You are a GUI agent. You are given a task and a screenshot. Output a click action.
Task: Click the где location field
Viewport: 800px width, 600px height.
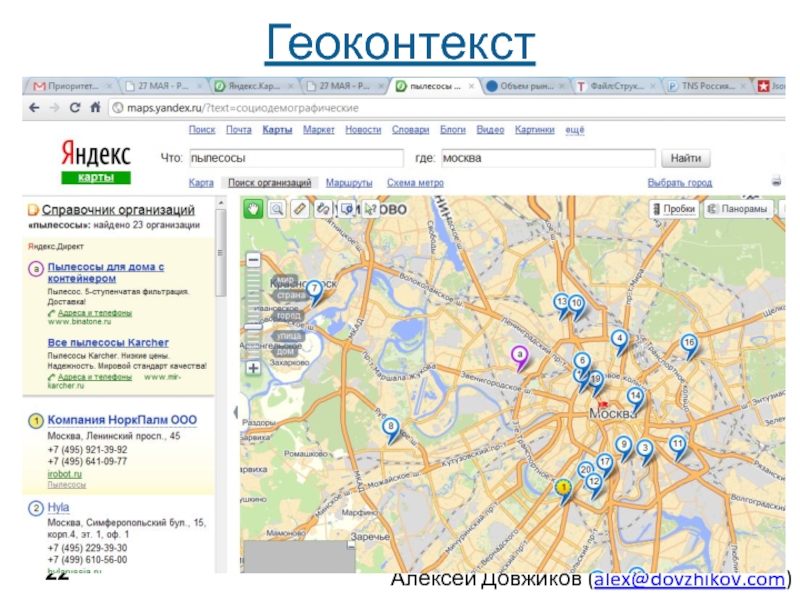coord(548,158)
